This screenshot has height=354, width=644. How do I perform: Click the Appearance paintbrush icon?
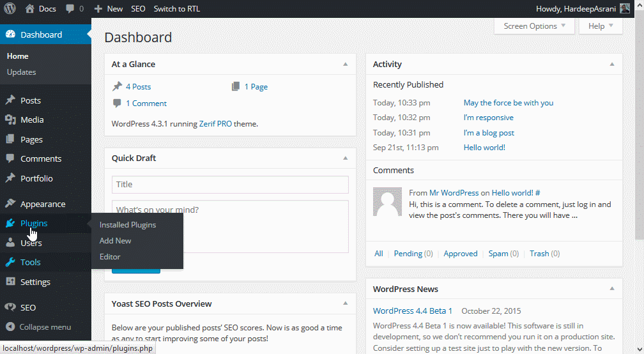(10, 204)
